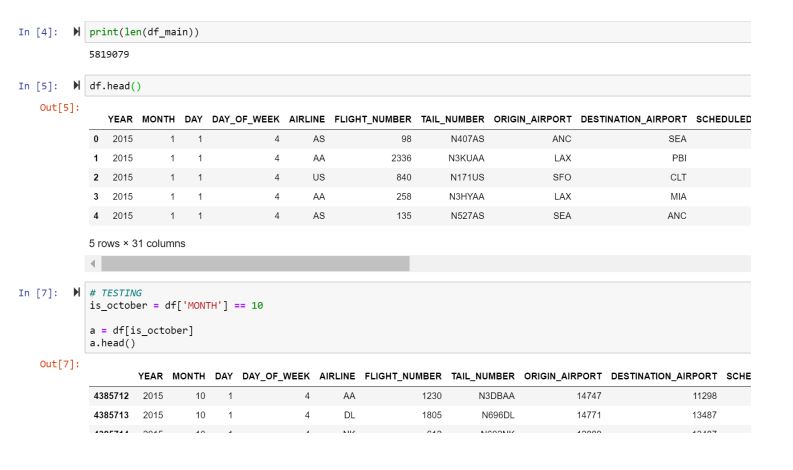The image size is (793, 470).
Task: Click the run icon beside cell In [4]
Action: click(77, 33)
